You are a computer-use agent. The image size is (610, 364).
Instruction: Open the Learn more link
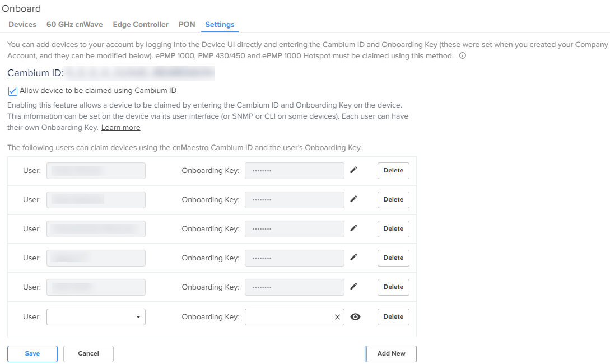(120, 128)
